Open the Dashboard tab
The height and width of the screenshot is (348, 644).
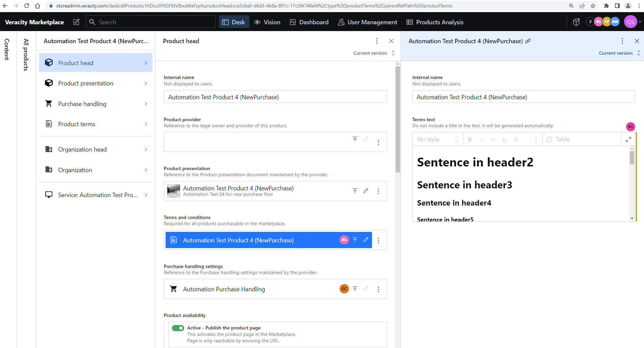pyautogui.click(x=309, y=22)
